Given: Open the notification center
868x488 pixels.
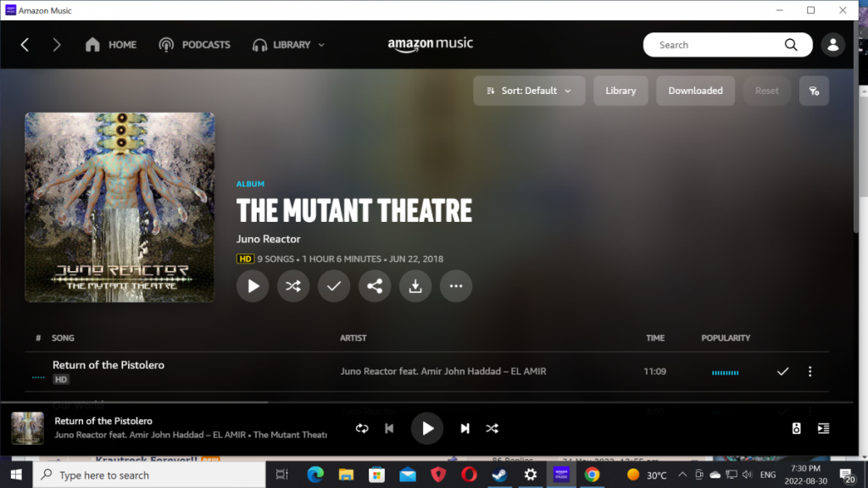Looking at the screenshot, I should [847, 475].
